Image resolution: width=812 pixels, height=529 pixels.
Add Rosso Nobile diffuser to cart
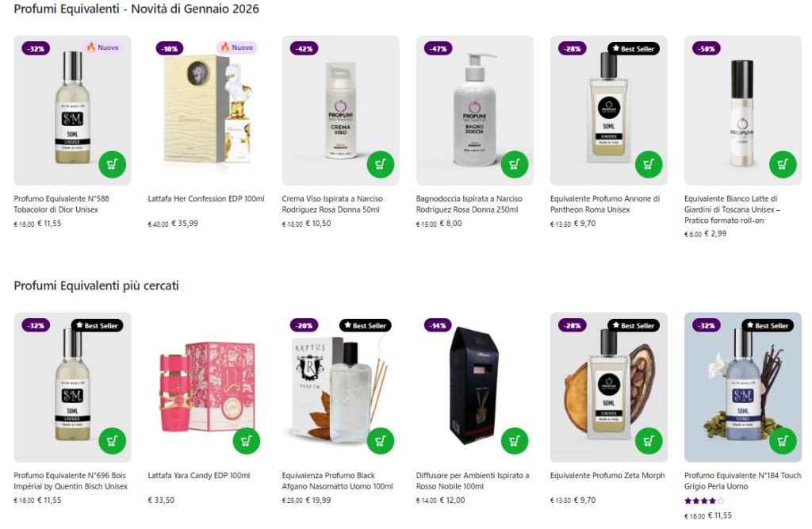pos(515,442)
